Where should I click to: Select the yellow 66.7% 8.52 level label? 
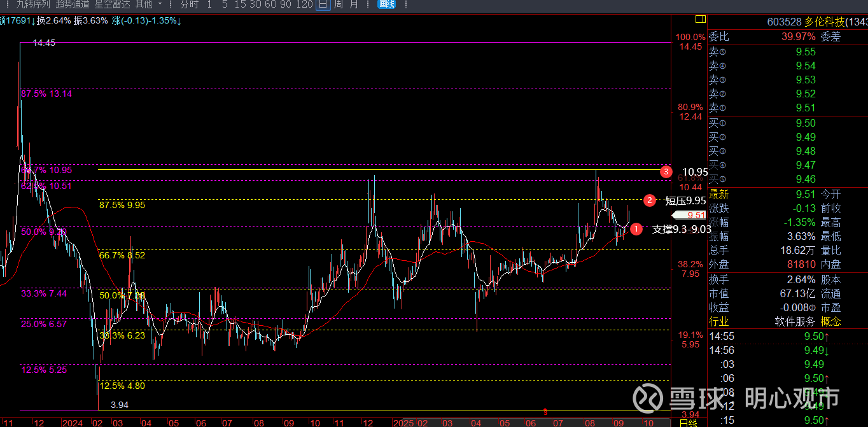[x=122, y=255]
